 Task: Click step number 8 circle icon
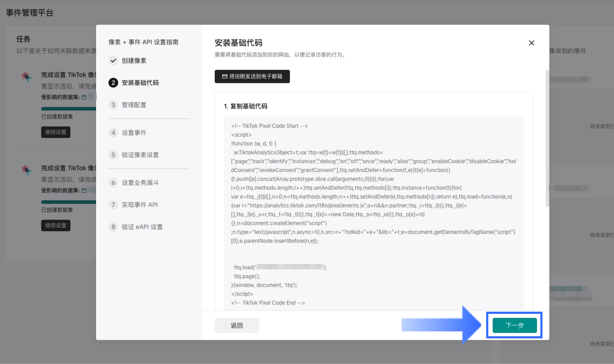click(x=113, y=227)
